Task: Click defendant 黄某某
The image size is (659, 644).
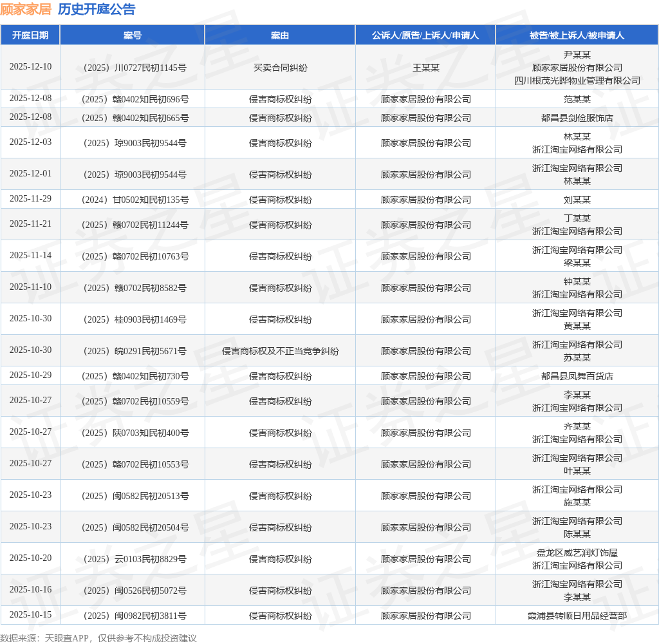Action: [577, 326]
